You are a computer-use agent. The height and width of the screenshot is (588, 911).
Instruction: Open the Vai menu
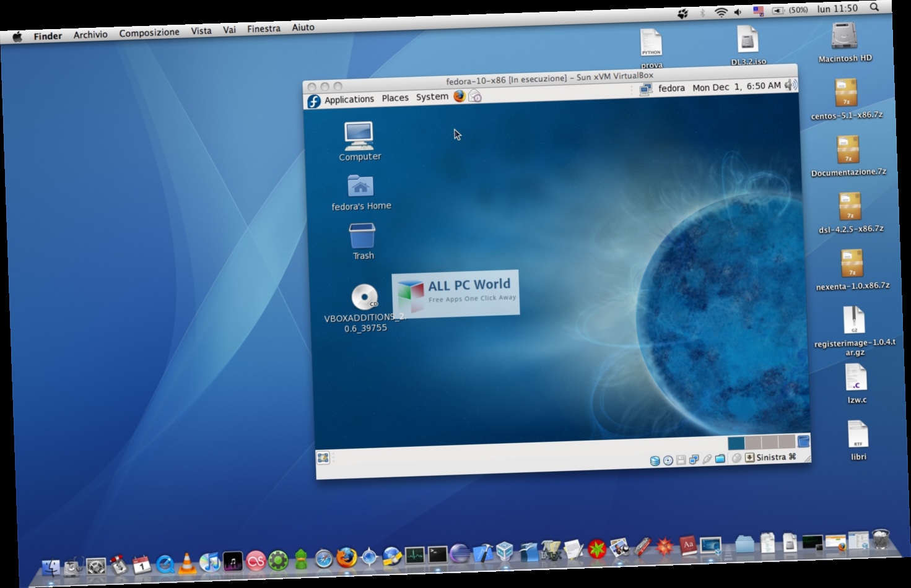tap(229, 29)
